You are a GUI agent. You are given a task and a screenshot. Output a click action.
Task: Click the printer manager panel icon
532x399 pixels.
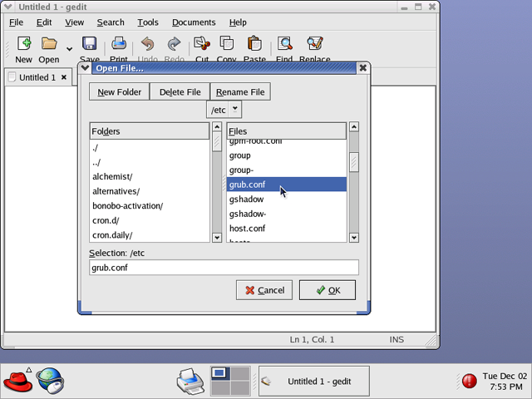click(x=190, y=381)
